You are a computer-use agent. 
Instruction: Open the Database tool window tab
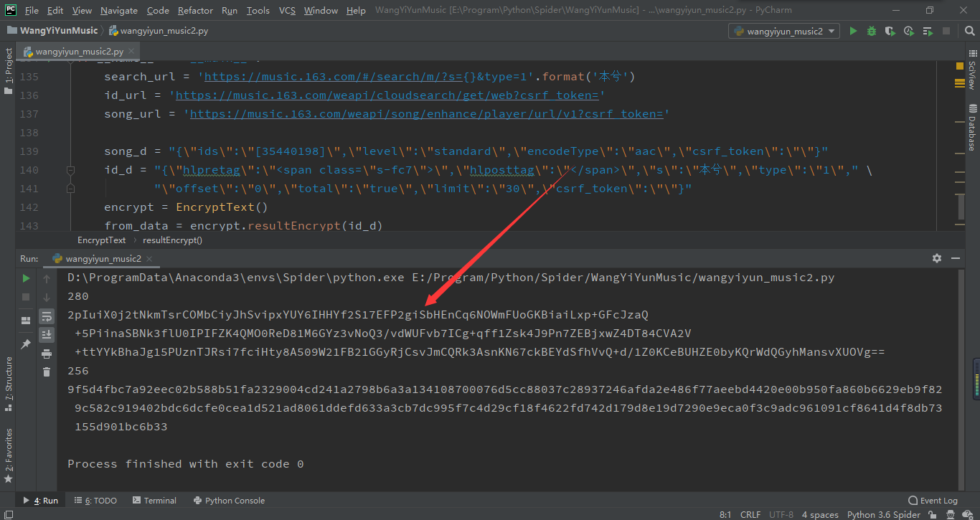click(972, 128)
